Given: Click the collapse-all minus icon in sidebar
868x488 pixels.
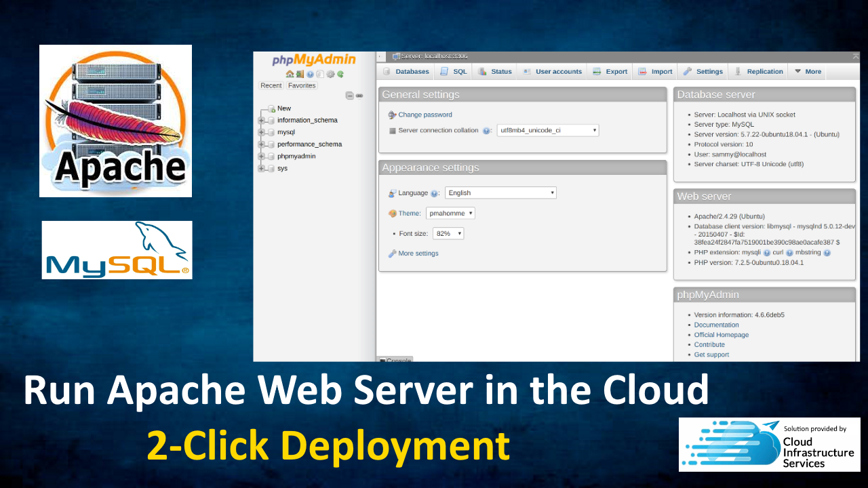Looking at the screenshot, I should tap(350, 96).
